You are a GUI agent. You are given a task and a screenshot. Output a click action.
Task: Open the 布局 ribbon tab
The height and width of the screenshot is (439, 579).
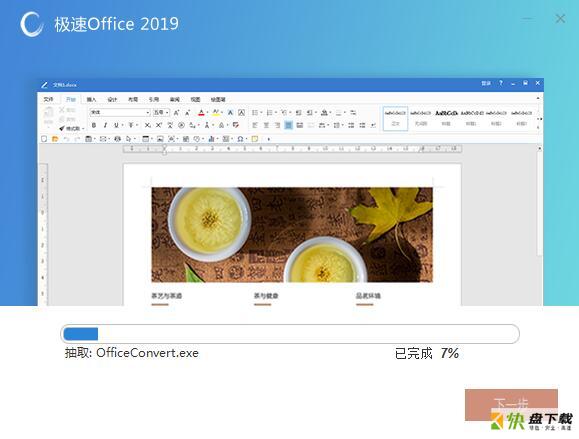133,99
